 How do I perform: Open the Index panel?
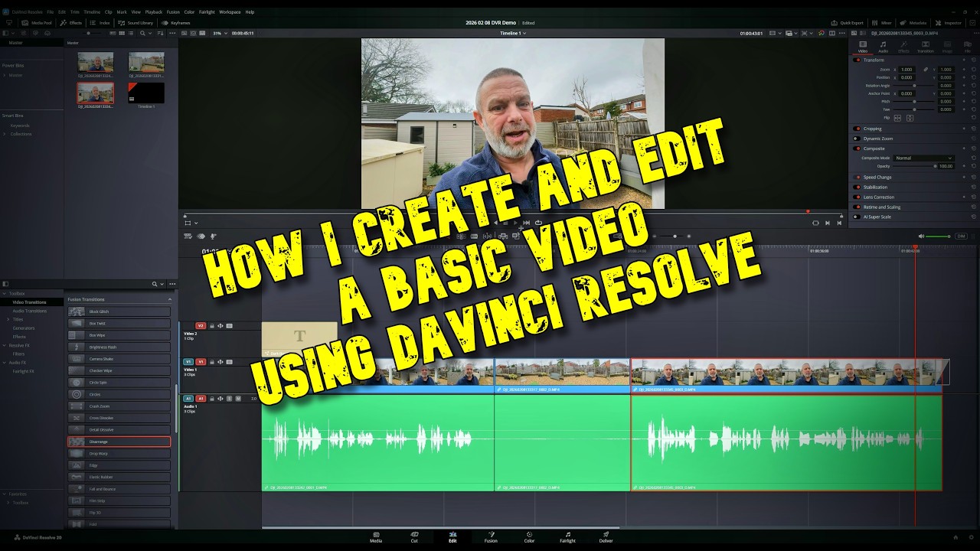100,23
